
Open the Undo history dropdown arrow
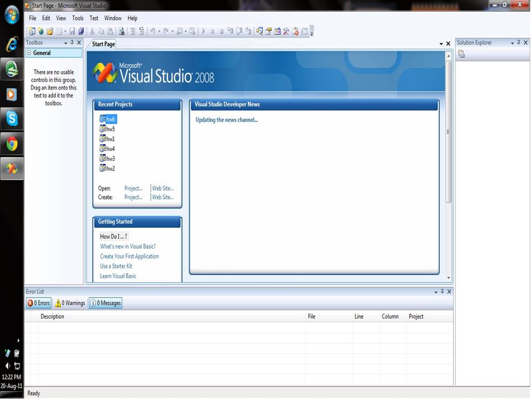coord(159,31)
